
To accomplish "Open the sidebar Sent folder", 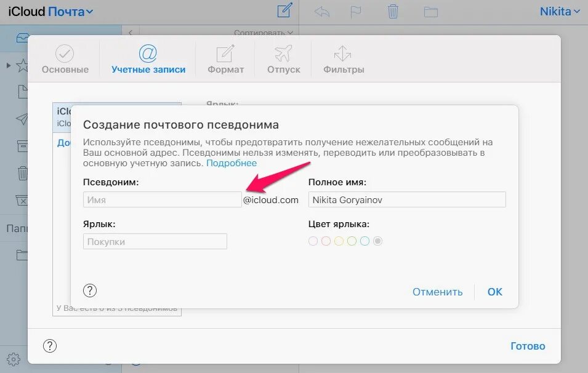I will click(22, 119).
